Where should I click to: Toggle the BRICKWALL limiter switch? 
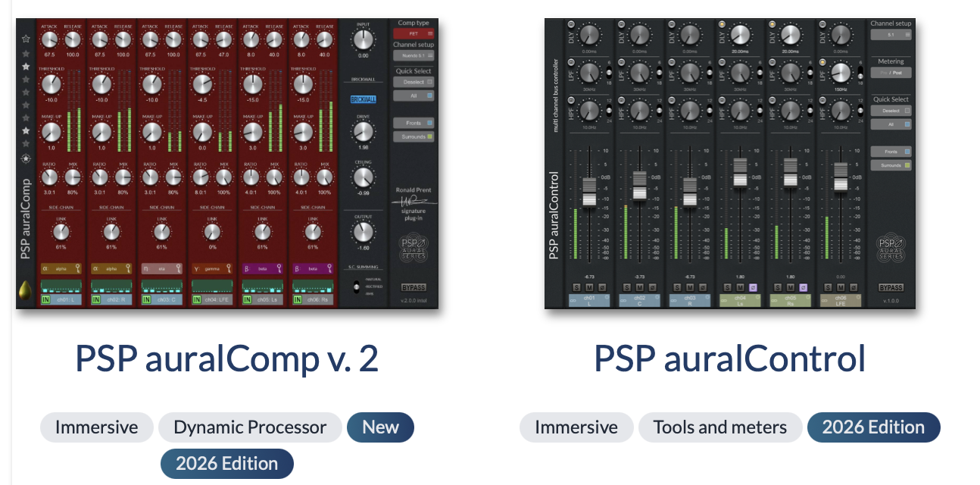(364, 99)
